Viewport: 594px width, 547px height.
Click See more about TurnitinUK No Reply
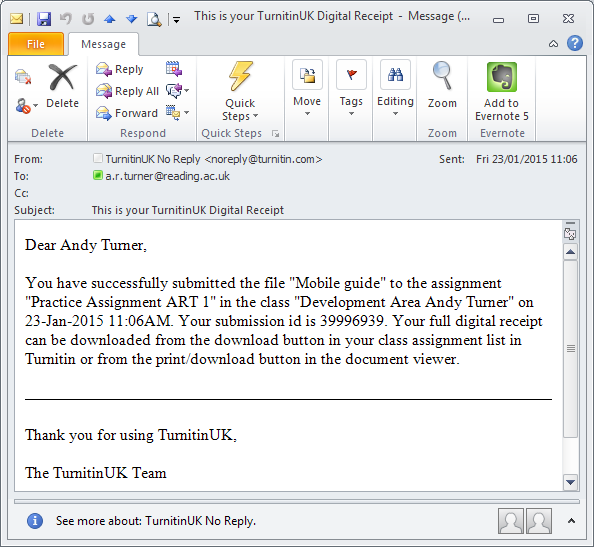(156, 521)
